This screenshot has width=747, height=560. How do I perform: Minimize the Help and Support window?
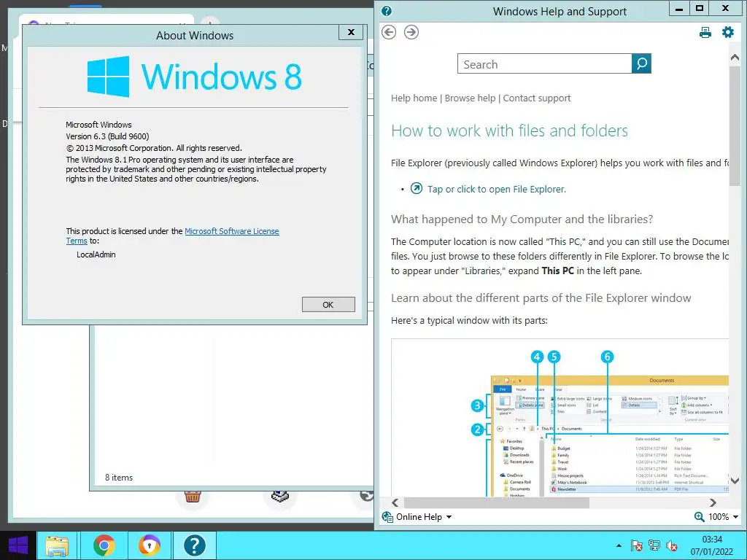click(x=679, y=9)
